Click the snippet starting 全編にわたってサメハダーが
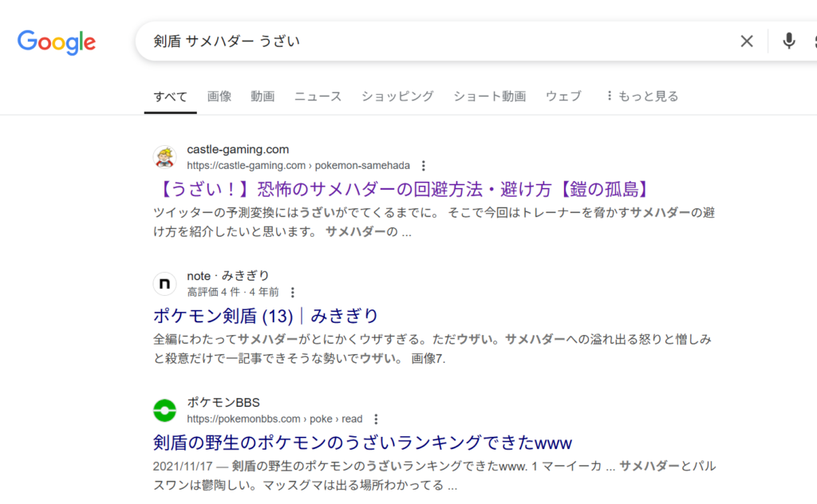Viewport: 817px width, 504px height. point(432,348)
